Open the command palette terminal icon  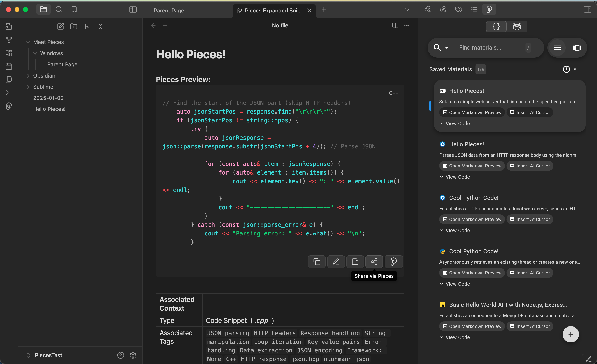pos(9,93)
